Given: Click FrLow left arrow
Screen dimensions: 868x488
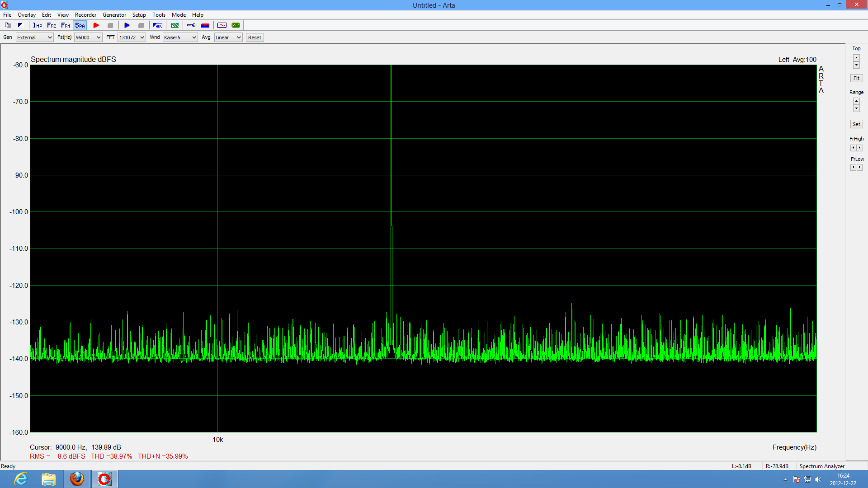Looking at the screenshot, I should [853, 167].
